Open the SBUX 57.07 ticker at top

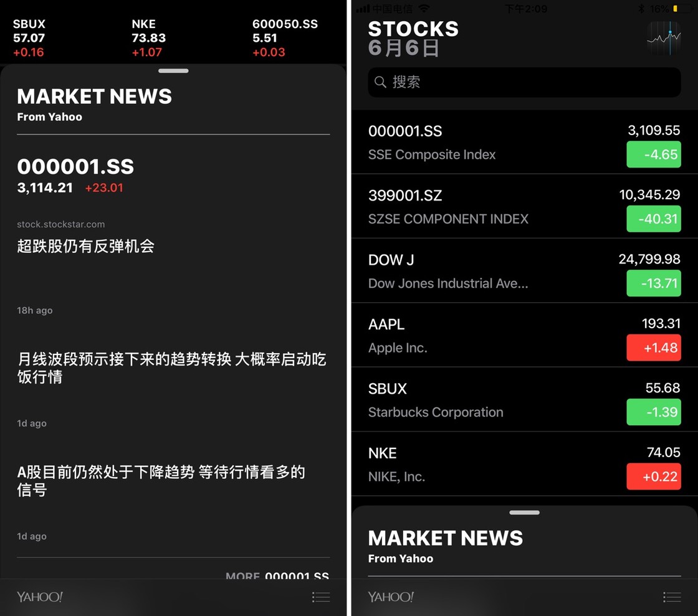click(29, 38)
